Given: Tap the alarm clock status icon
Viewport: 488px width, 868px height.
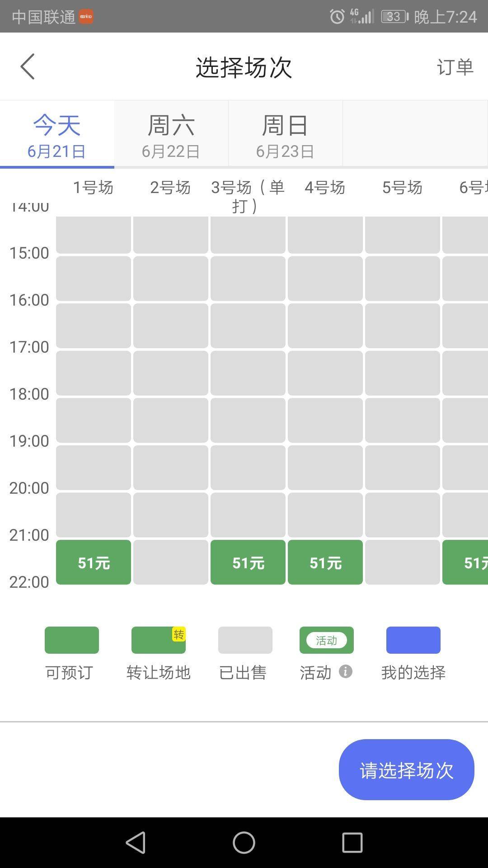Looking at the screenshot, I should [x=337, y=17].
